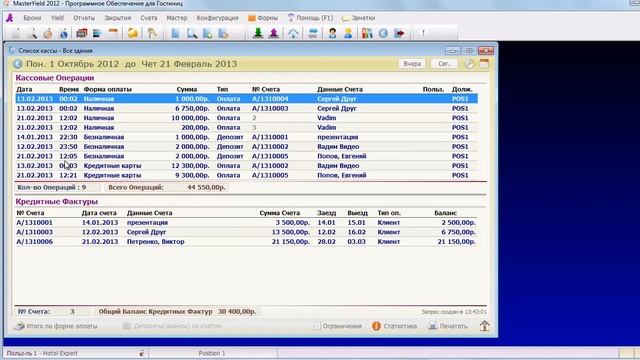The image size is (640, 360).
Task: Click the blue globe toolbar icon
Action: (64, 33)
